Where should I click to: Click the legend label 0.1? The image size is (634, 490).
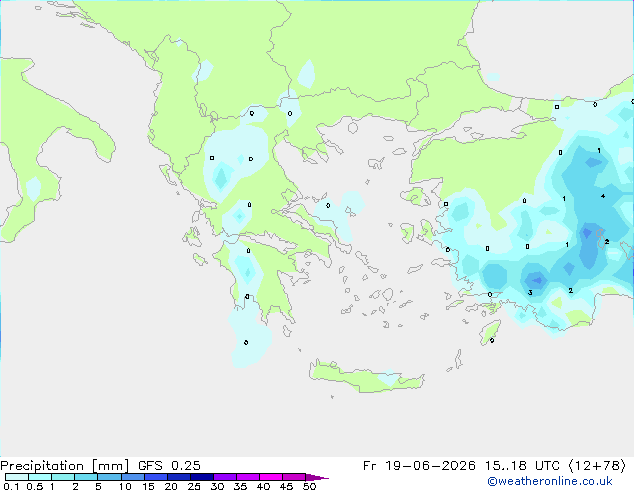point(11,486)
